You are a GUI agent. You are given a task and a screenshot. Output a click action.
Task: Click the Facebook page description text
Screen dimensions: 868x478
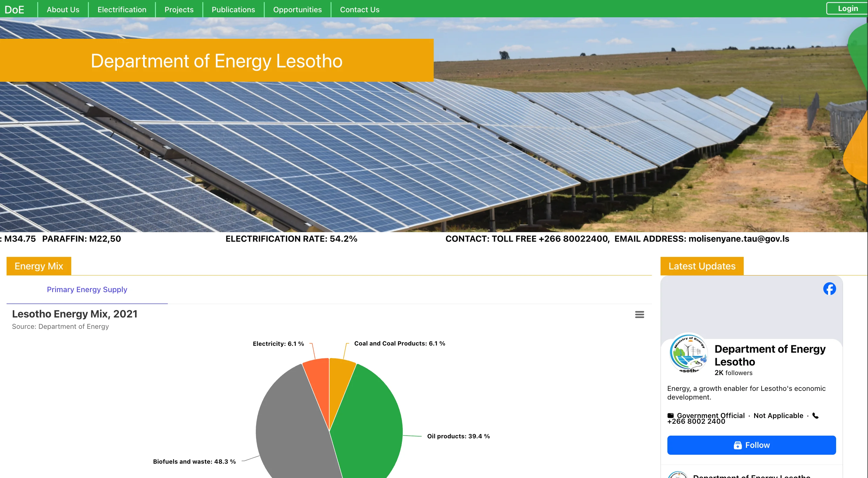click(x=746, y=393)
